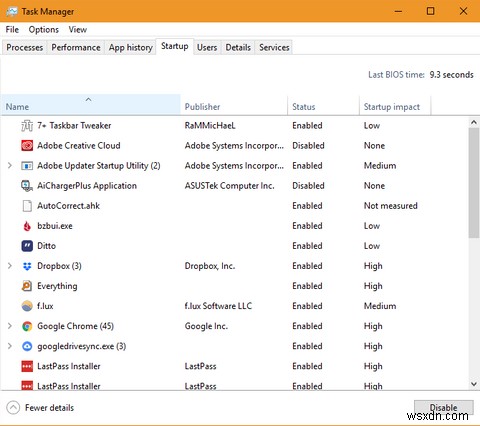Close the Task Manager window
Screen dimensions: 480x426
pyautogui.click(x=463, y=11)
